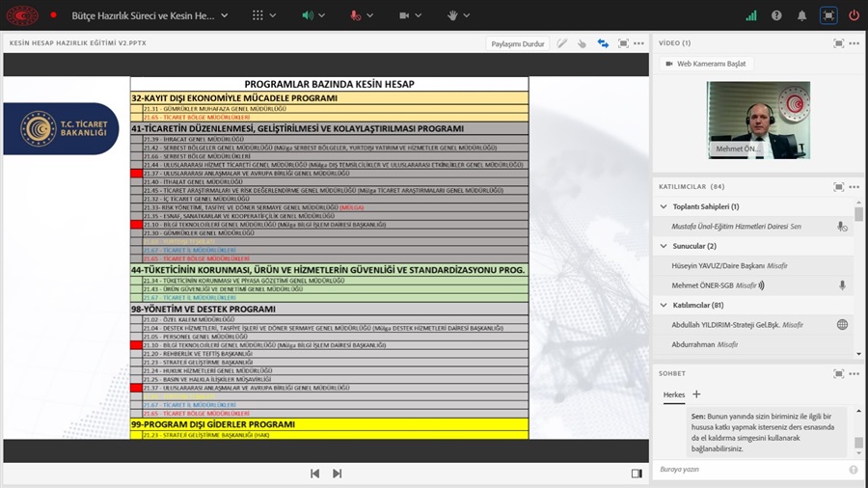This screenshot has width=868, height=488.
Task: Select the pointer hand tool in the share pod
Action: click(x=582, y=43)
